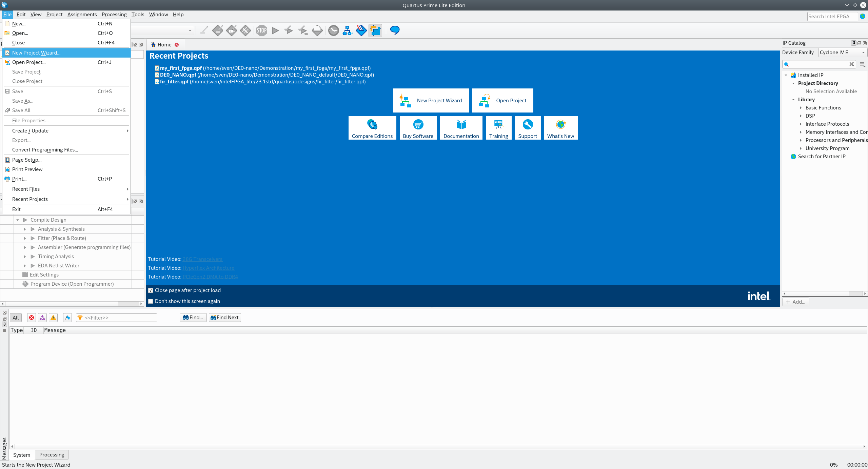
Task: Expand Basic Functions in IP Catalog
Action: 801,108
